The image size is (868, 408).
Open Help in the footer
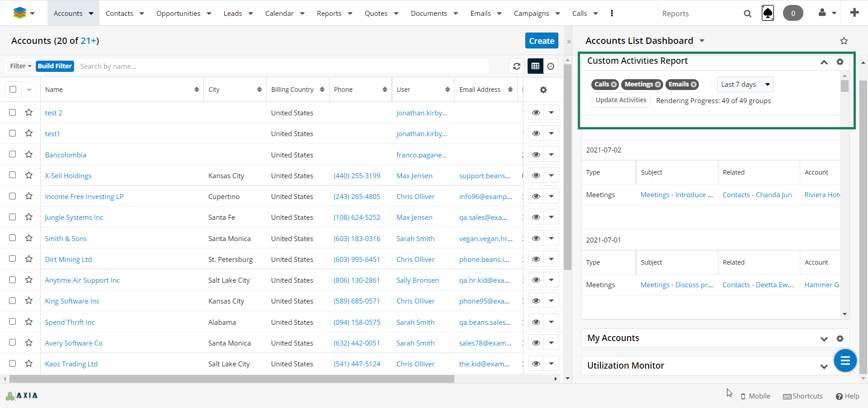pos(848,396)
